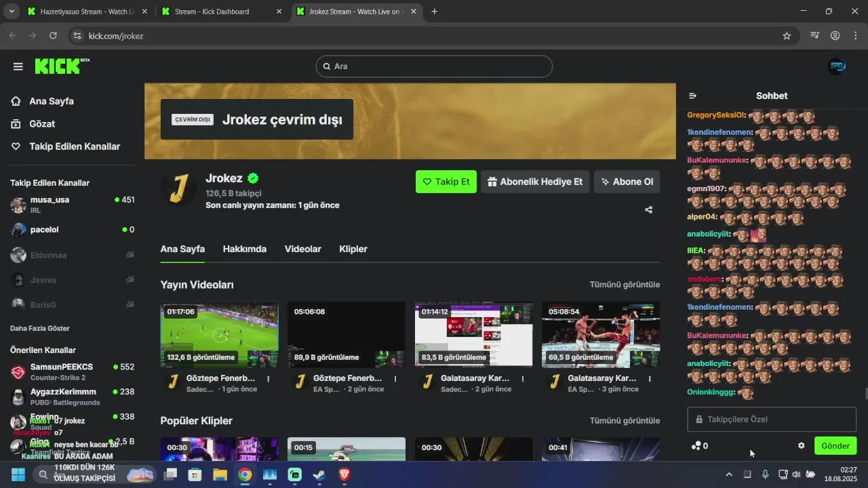Open the user profile avatar menu
The height and width of the screenshot is (488, 868).
tap(837, 66)
